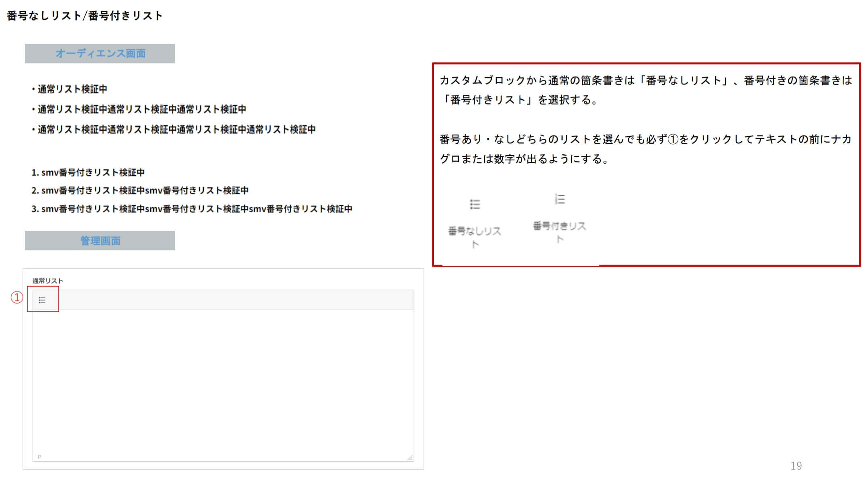Click the paragraph starting with 番号あり・なし
Screen dimensions: 868x488
[x=646, y=149]
